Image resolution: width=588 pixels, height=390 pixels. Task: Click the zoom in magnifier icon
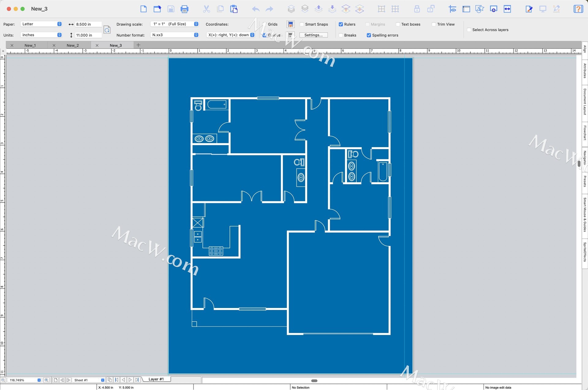[x=46, y=380]
